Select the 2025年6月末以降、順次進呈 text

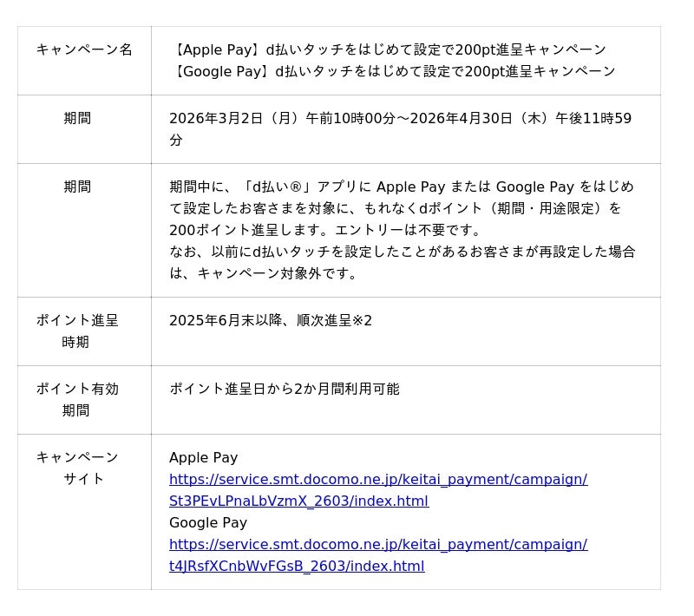259,321
